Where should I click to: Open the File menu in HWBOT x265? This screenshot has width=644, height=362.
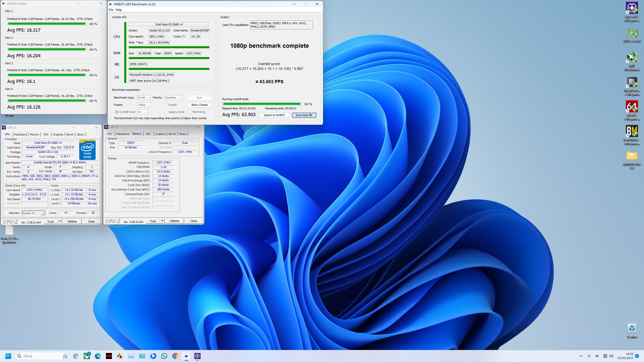(x=111, y=10)
